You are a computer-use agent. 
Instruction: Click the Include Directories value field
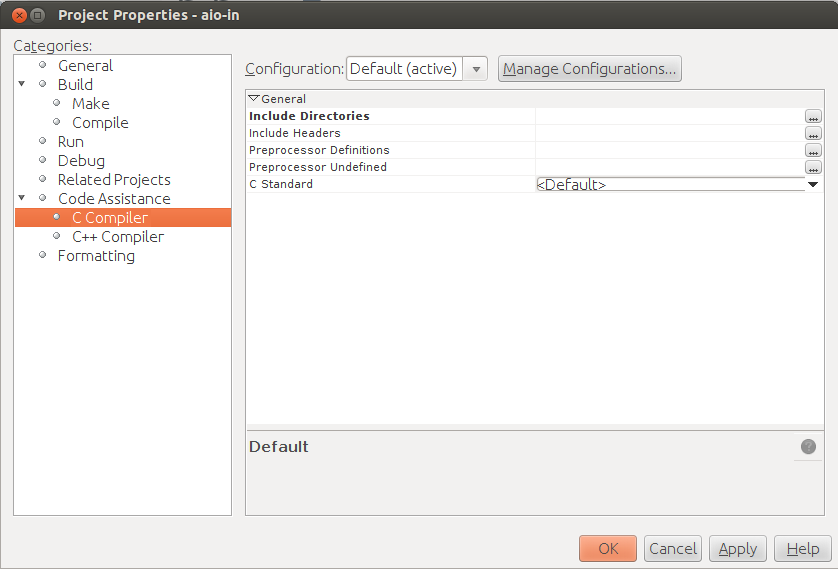pos(669,117)
